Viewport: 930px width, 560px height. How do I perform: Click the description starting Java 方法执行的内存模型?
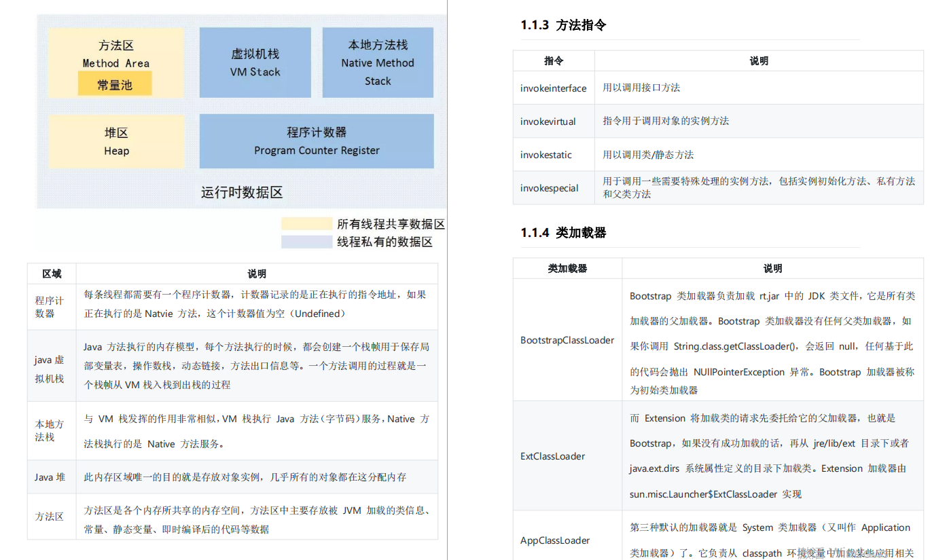pyautogui.click(x=256, y=365)
